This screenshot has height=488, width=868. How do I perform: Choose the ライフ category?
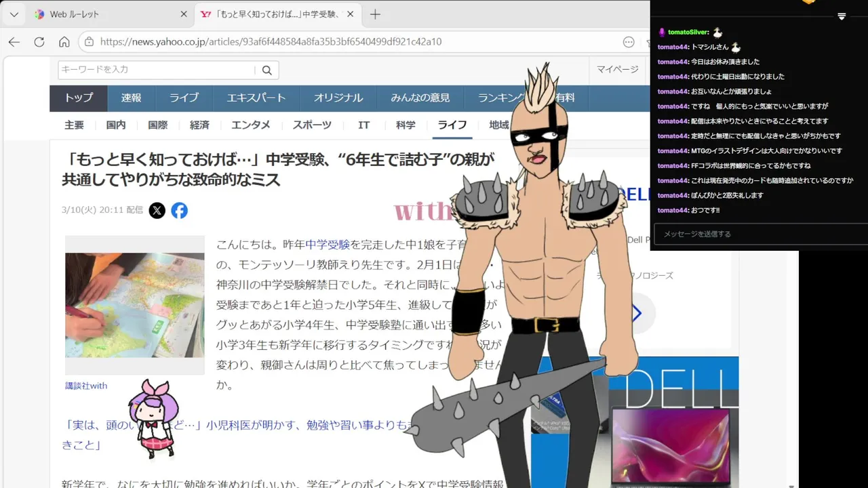tap(452, 125)
